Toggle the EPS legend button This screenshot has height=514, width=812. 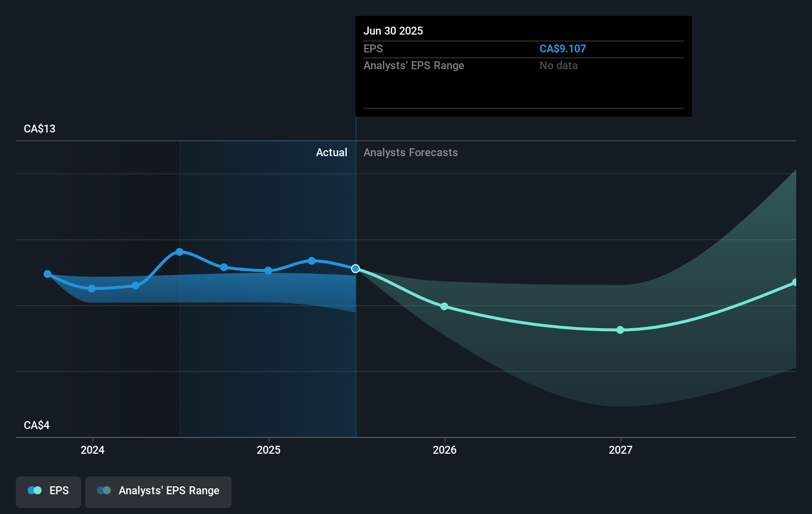[x=48, y=491]
